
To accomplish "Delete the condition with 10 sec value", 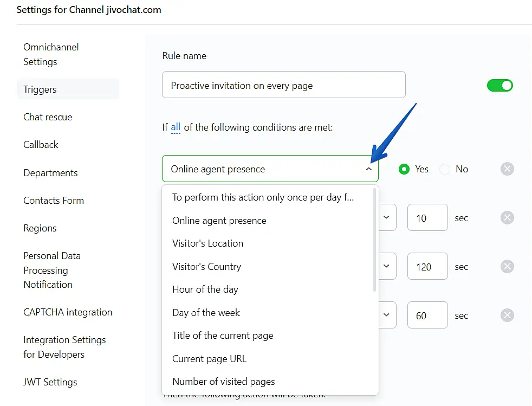I will pyautogui.click(x=507, y=218).
